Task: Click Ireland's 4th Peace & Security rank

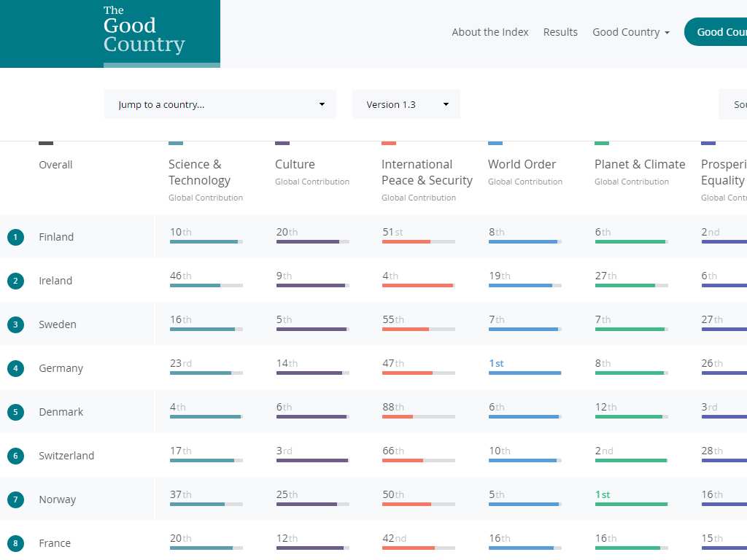Action: point(390,276)
